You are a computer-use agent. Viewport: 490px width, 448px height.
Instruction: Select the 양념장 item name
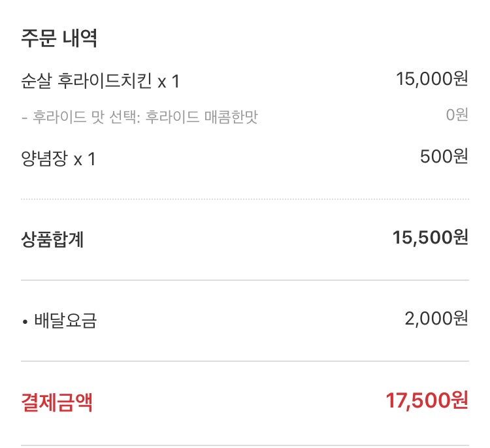[44, 159]
